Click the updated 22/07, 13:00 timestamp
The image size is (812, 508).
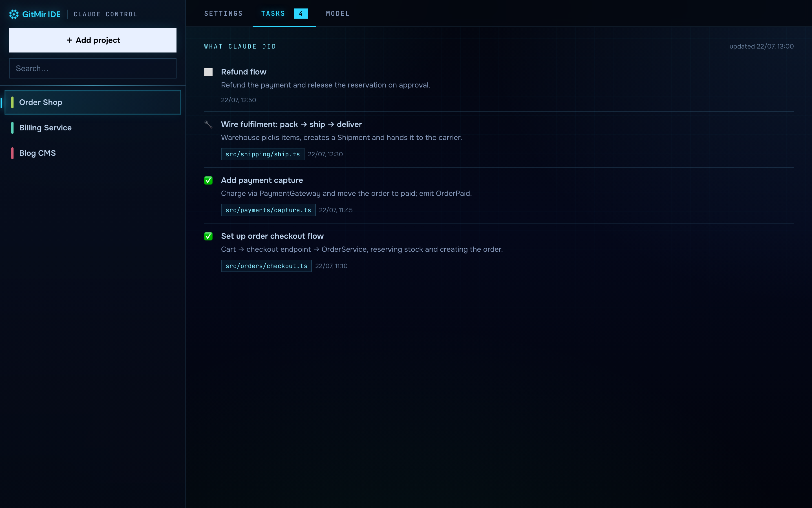pyautogui.click(x=761, y=46)
